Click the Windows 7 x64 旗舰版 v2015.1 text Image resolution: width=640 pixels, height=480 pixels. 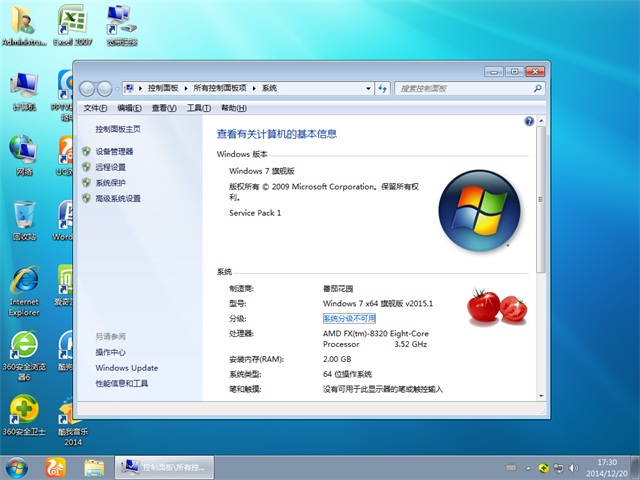pos(378,303)
